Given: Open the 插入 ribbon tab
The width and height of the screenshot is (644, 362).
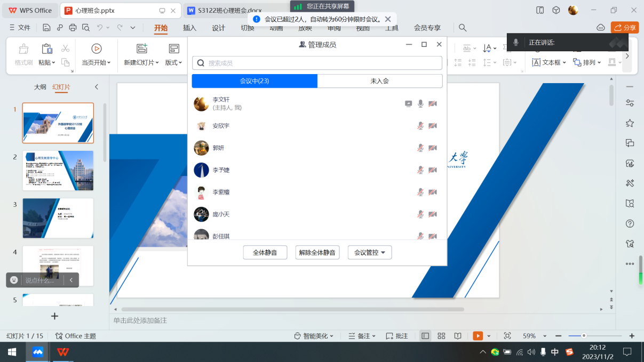Looking at the screenshot, I should coord(189,28).
